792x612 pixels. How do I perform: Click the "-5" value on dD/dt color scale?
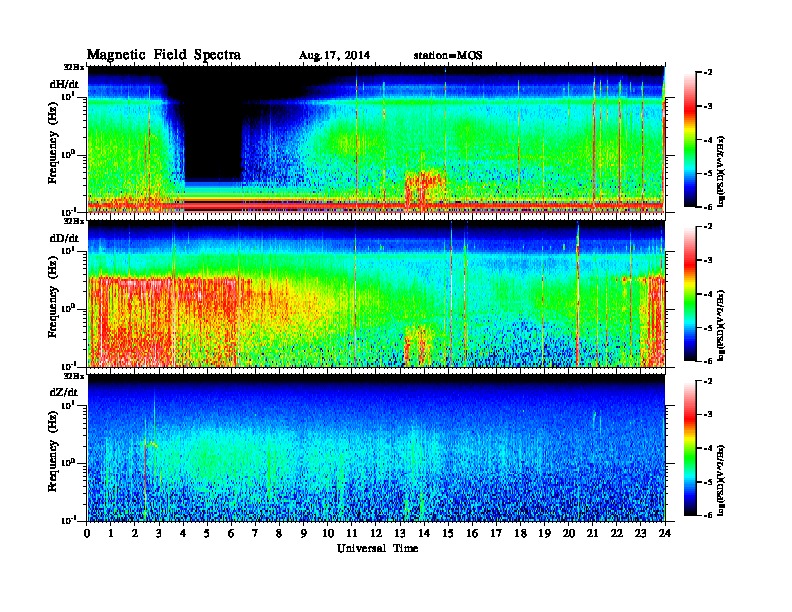tap(708, 327)
